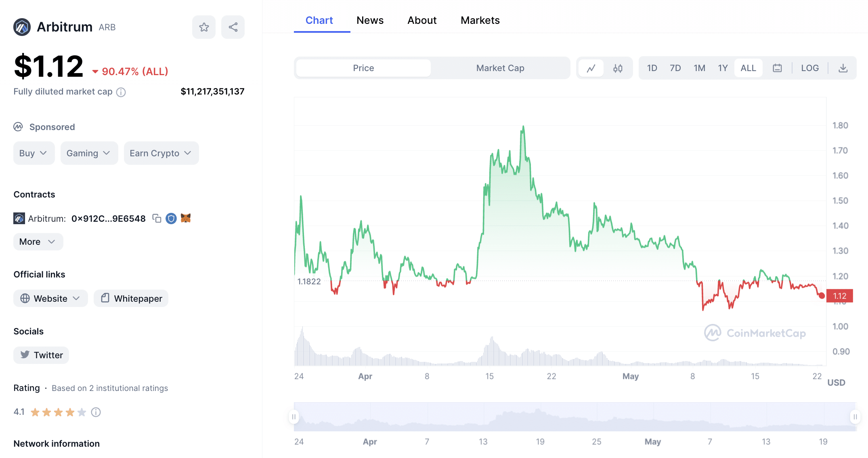Click the 1.1822 opening price label
Viewport: 868px width, 458px height.
[x=309, y=282]
